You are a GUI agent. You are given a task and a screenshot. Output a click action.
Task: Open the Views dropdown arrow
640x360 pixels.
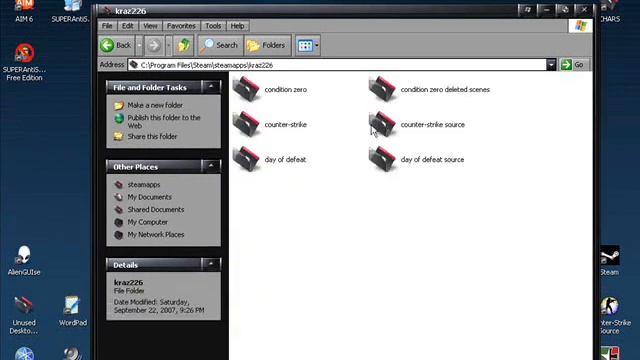pyautogui.click(x=317, y=46)
